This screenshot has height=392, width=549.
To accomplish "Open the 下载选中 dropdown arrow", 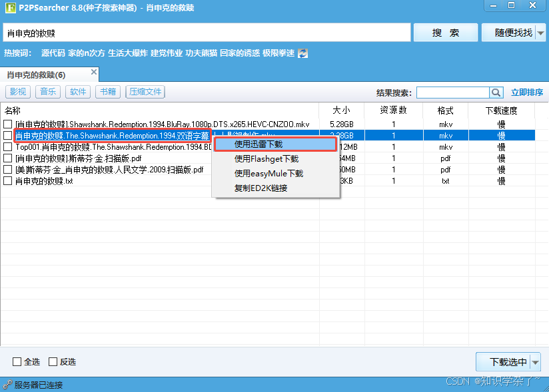I will [536, 362].
